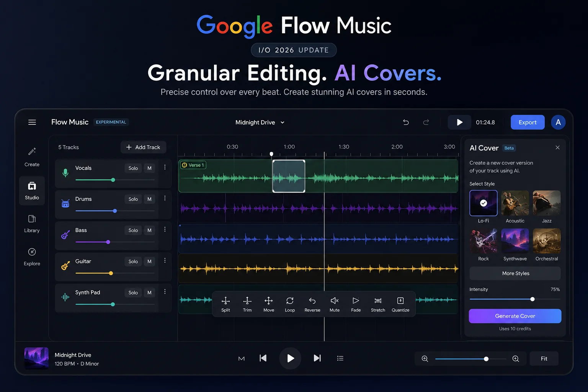The image size is (588, 392).
Task: Solo the Bass track
Action: pos(133,230)
